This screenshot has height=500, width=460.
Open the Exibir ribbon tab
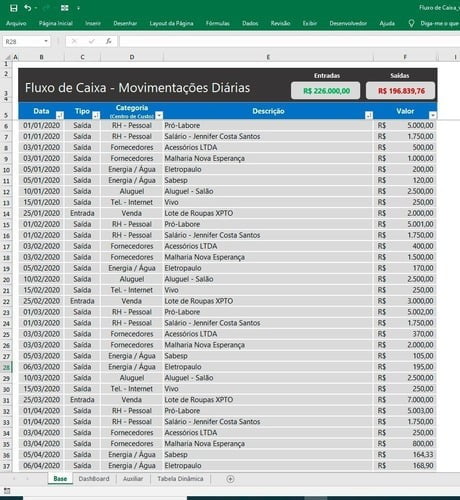tap(310, 23)
